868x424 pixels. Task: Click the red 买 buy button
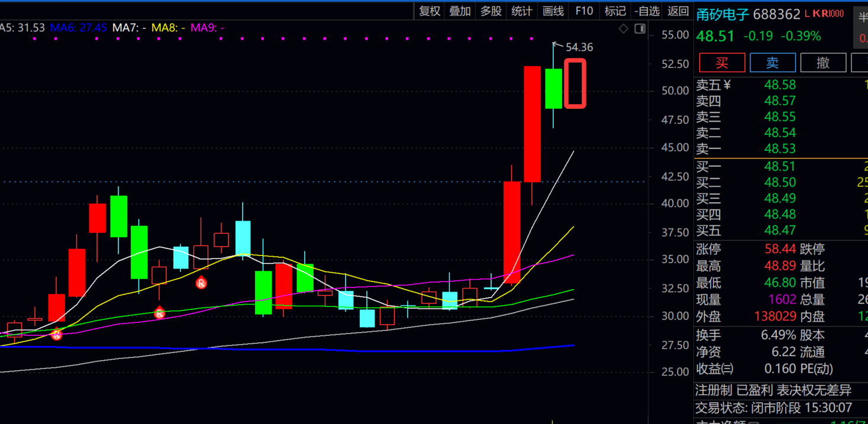[722, 63]
